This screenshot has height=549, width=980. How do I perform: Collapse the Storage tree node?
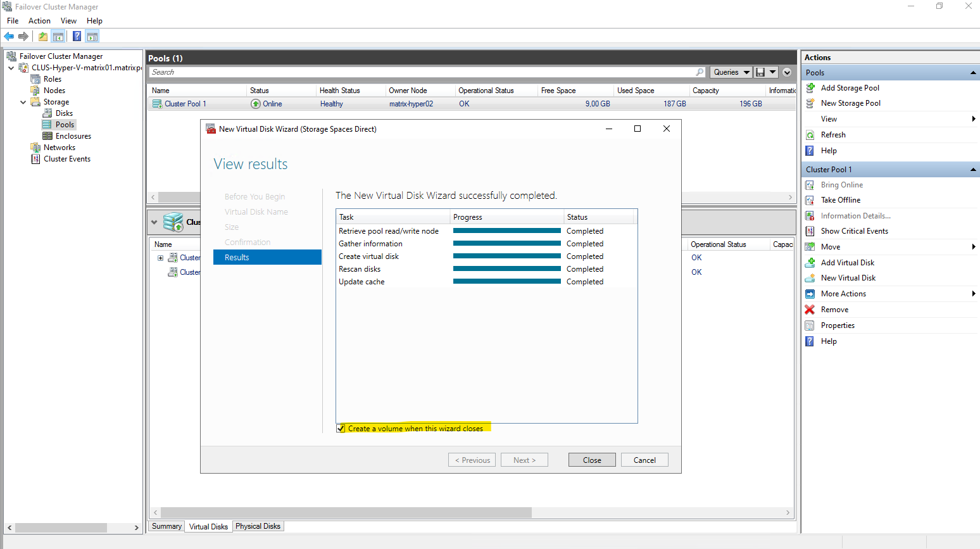click(23, 102)
